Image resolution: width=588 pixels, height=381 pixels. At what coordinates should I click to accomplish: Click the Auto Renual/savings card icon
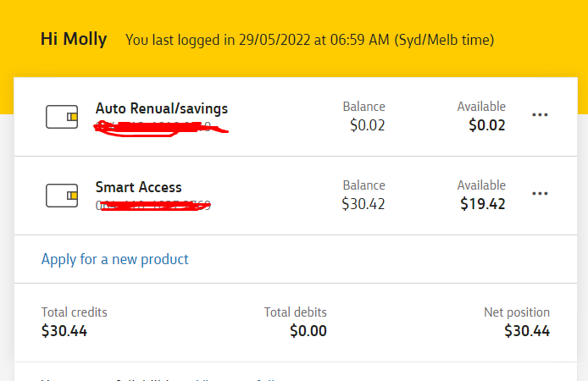click(62, 117)
